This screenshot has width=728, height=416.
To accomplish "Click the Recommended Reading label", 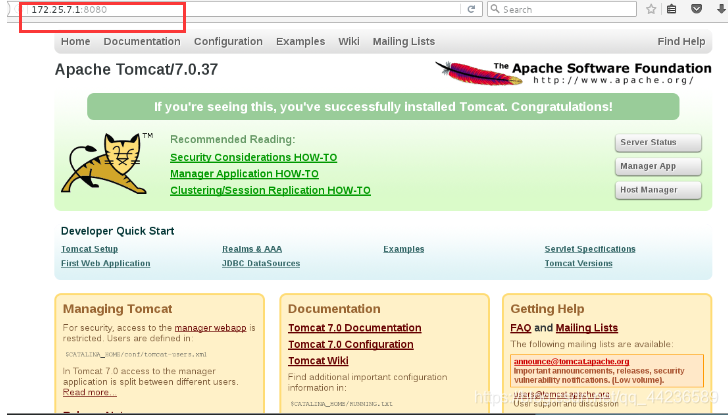I will pyautogui.click(x=233, y=139).
